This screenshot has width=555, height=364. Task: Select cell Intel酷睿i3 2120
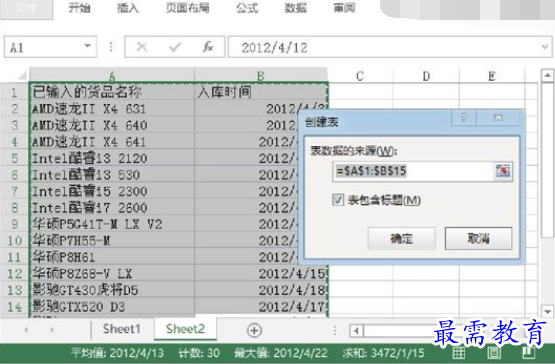point(112,158)
